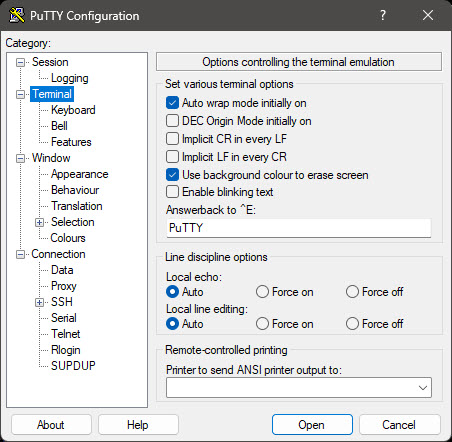
Task: Enable DEC Origin Mode initially on
Action: [172, 121]
